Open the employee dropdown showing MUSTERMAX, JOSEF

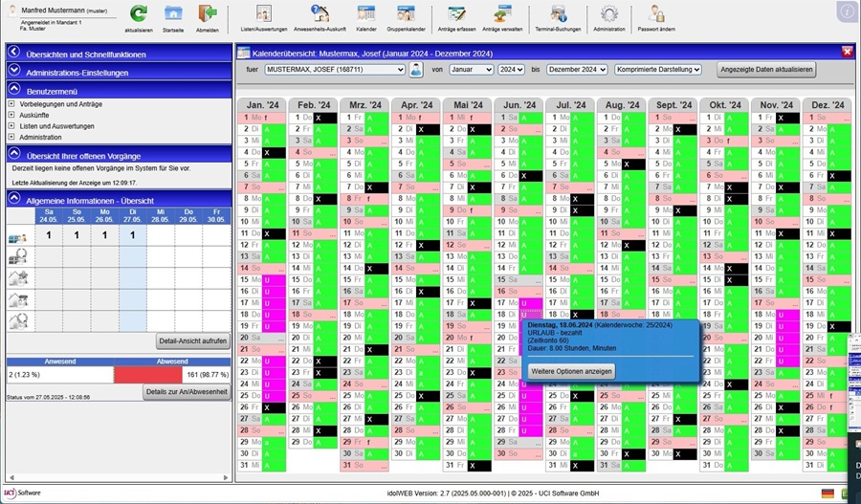[335, 70]
